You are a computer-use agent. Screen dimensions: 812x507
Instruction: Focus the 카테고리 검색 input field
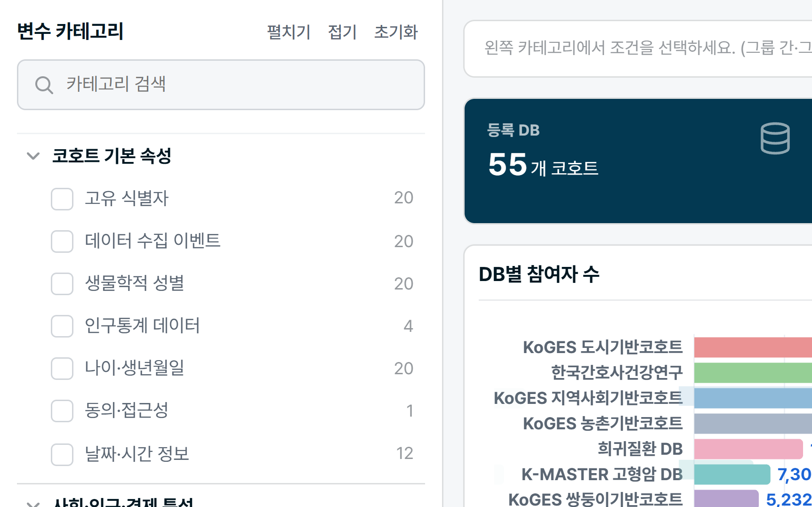click(x=221, y=85)
